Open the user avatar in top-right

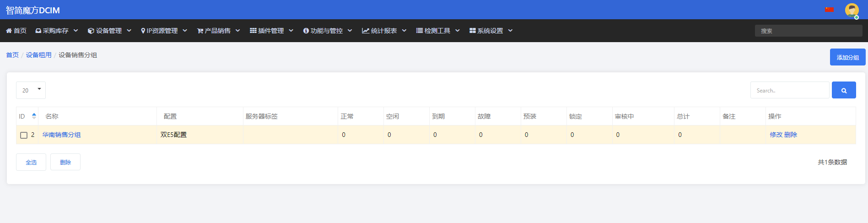pos(852,10)
